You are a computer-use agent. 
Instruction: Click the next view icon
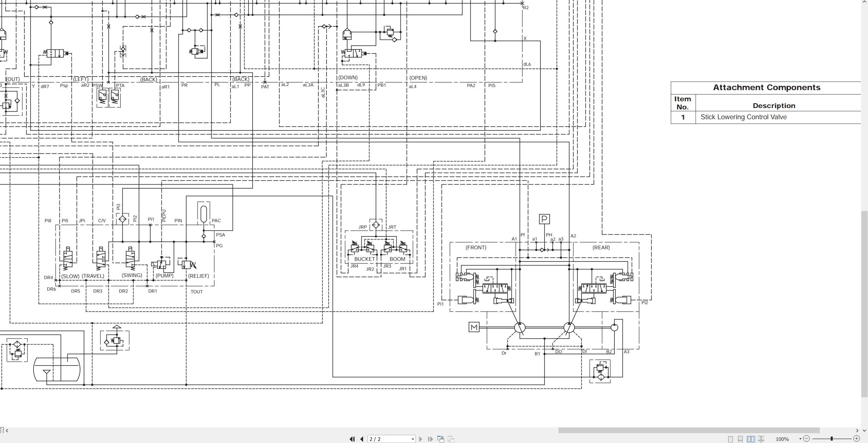point(451,439)
